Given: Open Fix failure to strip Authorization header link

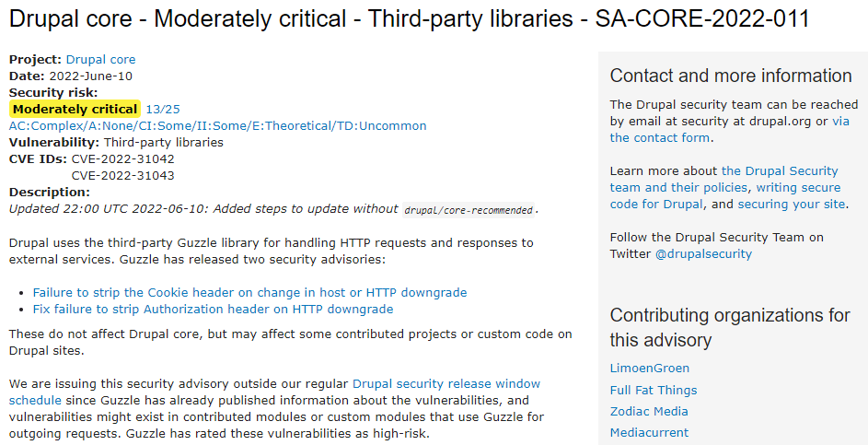Looking at the screenshot, I should [x=214, y=310].
